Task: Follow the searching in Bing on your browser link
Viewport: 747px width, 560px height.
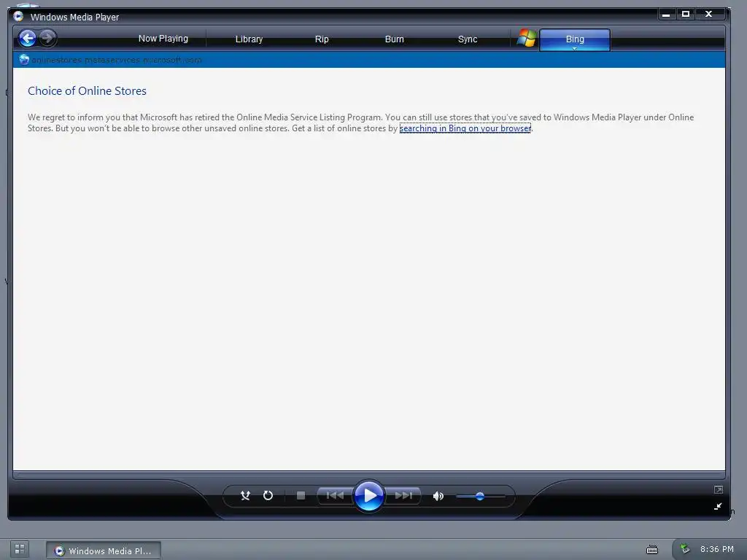Action: [x=465, y=128]
